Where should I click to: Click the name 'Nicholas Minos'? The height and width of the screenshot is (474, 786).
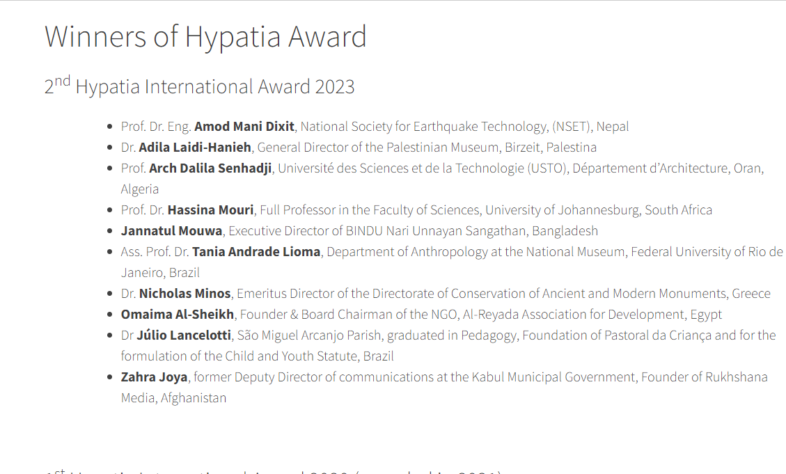tap(184, 294)
